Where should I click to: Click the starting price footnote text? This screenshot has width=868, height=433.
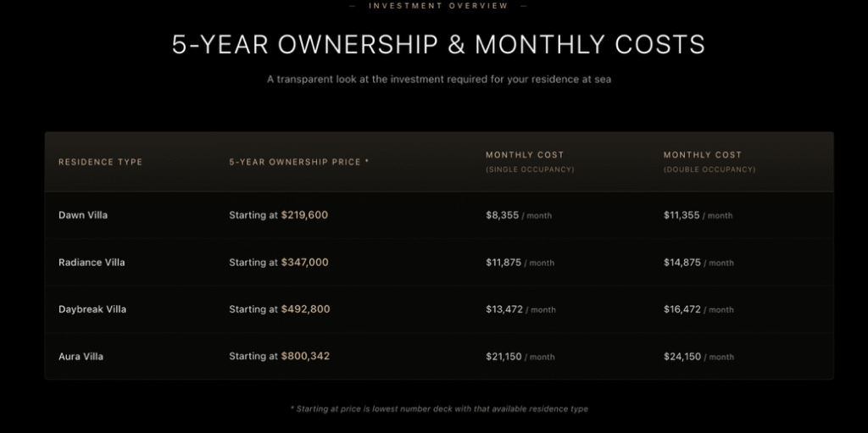[x=439, y=409]
